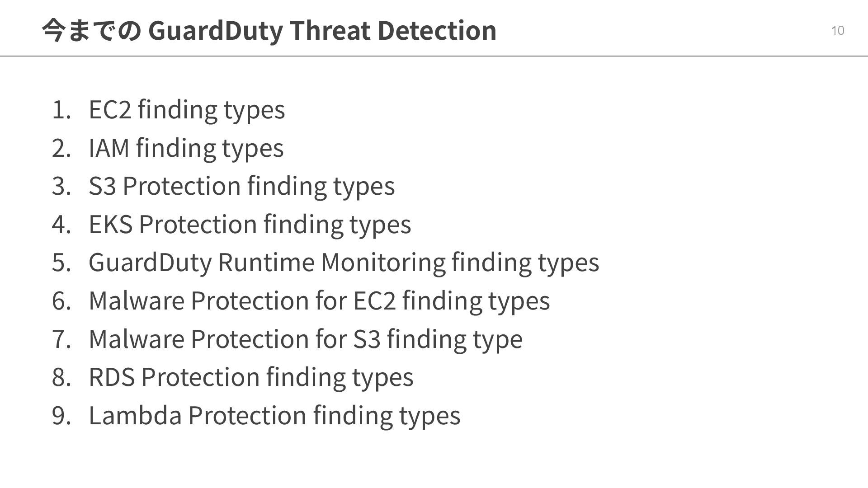The height and width of the screenshot is (488, 868).
Task: Click list number 4 marker
Action: click(61, 225)
